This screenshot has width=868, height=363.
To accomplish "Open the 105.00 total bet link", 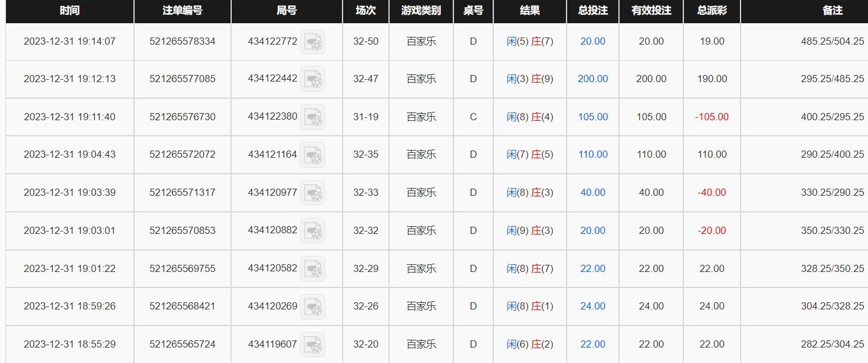I will coord(593,117).
